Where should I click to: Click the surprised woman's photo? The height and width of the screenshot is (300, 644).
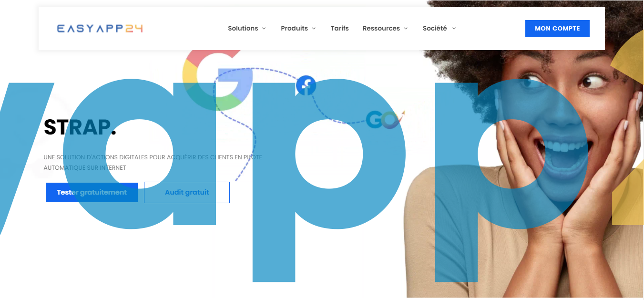pos(524,157)
